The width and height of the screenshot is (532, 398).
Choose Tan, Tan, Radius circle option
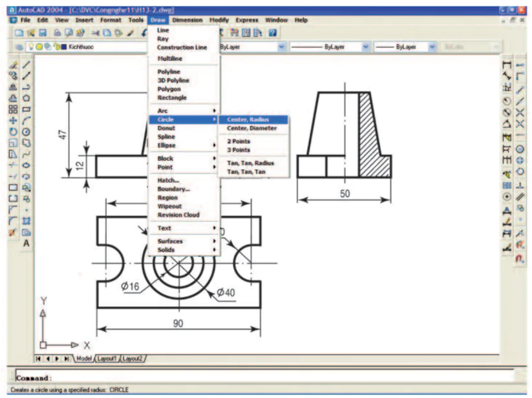(x=253, y=163)
